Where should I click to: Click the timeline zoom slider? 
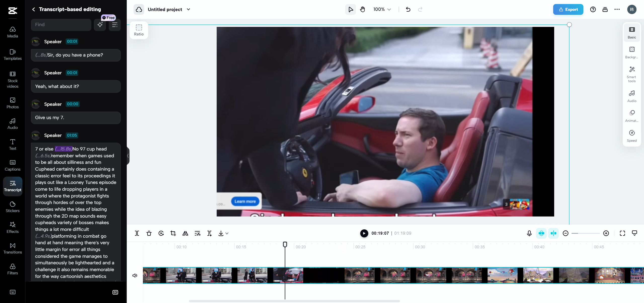[x=586, y=233]
